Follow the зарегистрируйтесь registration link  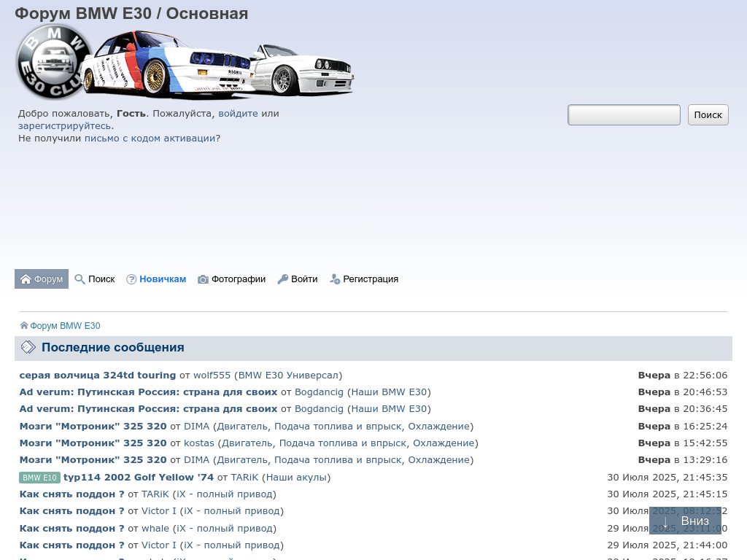click(64, 126)
